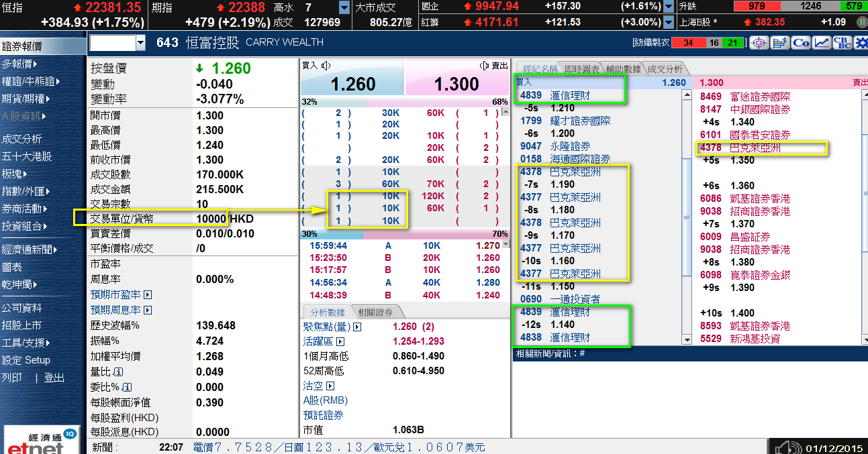Click the info icon next to 量比

118,372
